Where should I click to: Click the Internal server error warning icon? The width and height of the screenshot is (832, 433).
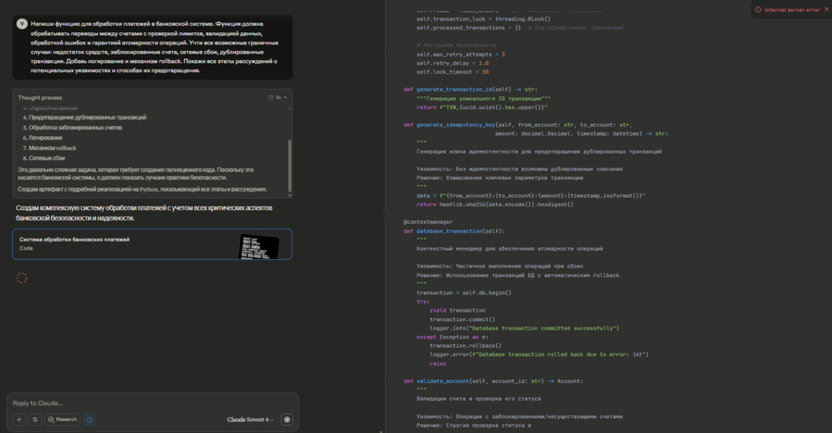point(758,10)
